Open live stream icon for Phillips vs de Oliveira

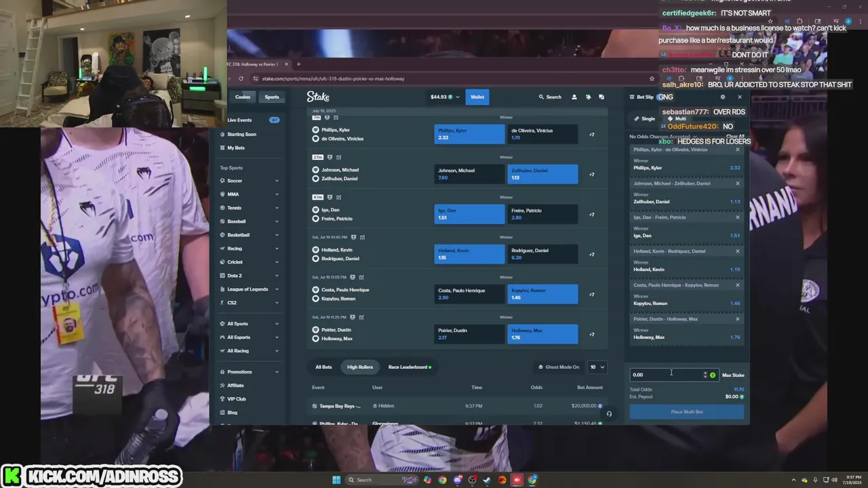tap(327, 117)
